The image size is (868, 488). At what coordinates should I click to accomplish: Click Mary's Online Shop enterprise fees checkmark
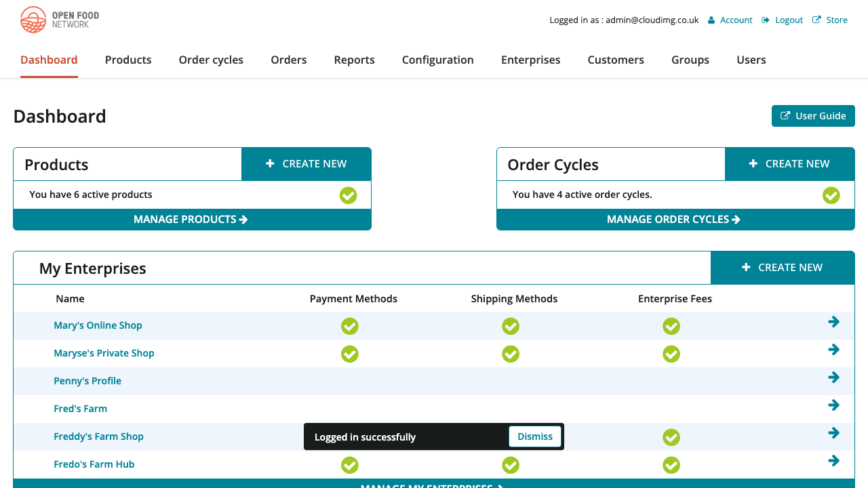click(671, 326)
